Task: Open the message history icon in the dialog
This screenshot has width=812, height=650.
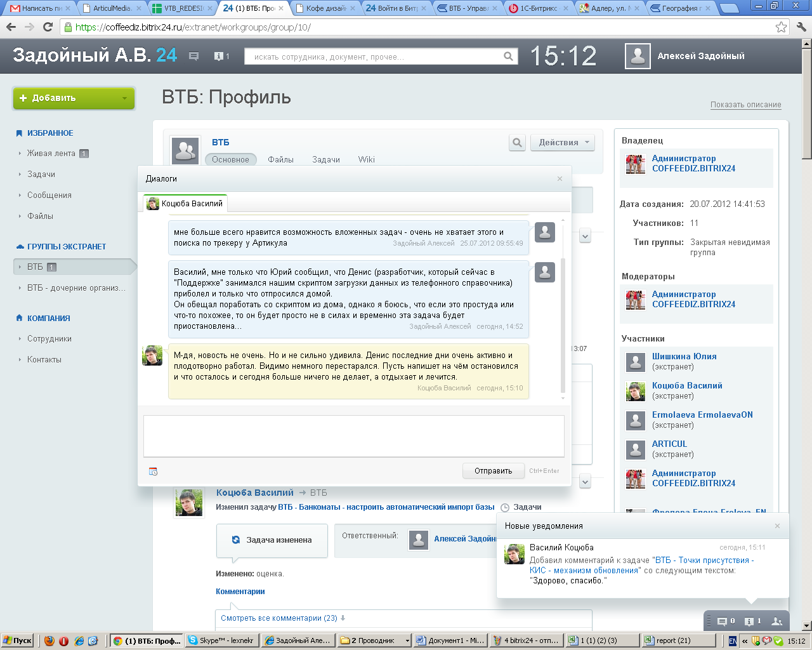Action: (153, 471)
